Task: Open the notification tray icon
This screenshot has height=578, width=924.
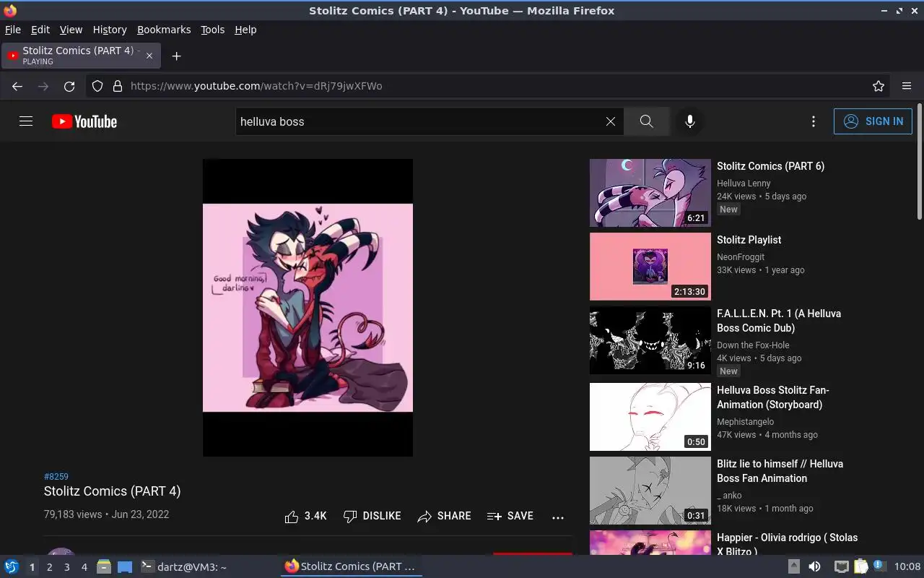Action: [879, 566]
